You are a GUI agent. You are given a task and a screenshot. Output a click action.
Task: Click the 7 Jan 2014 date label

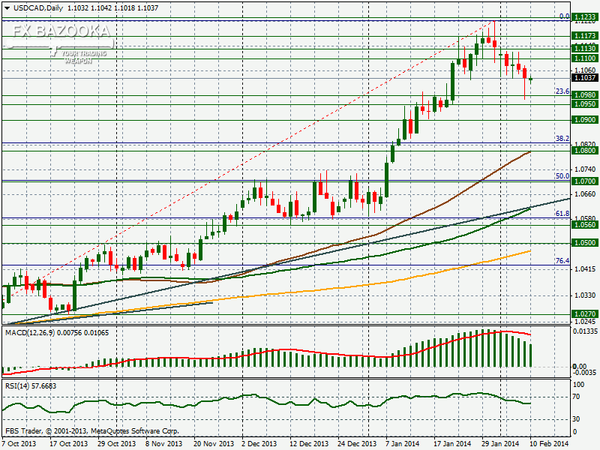click(403, 444)
